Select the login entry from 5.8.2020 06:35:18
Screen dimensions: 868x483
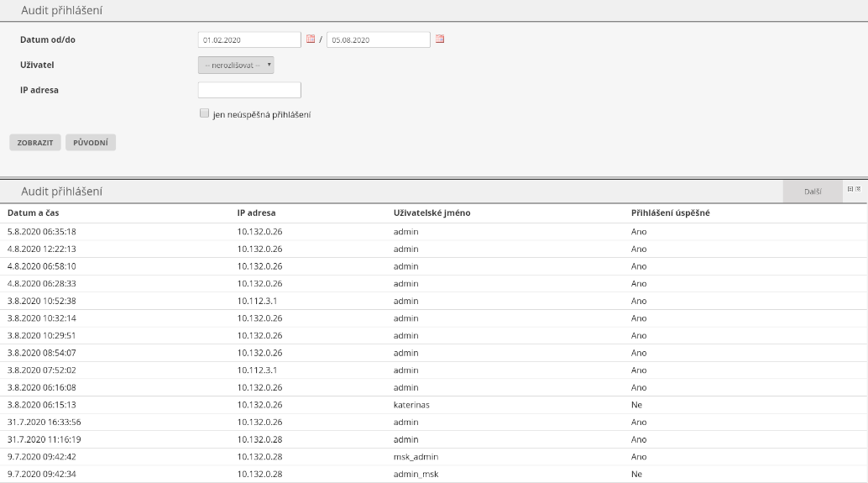[42, 232]
